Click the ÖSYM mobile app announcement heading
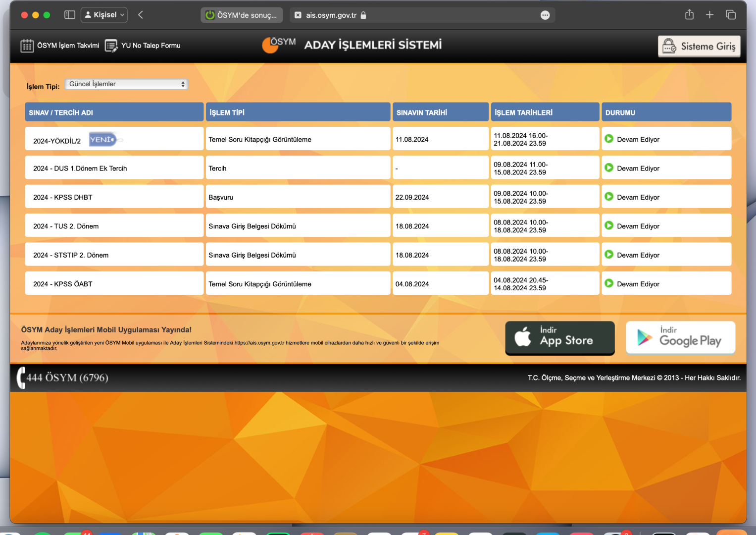Screen dimensions: 756x535 (106, 330)
